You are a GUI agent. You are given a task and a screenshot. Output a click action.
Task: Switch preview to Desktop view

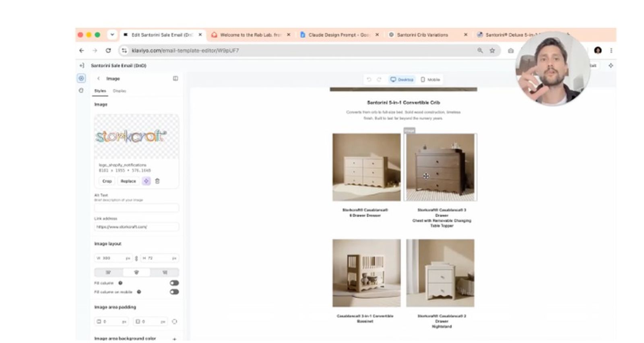coord(402,80)
